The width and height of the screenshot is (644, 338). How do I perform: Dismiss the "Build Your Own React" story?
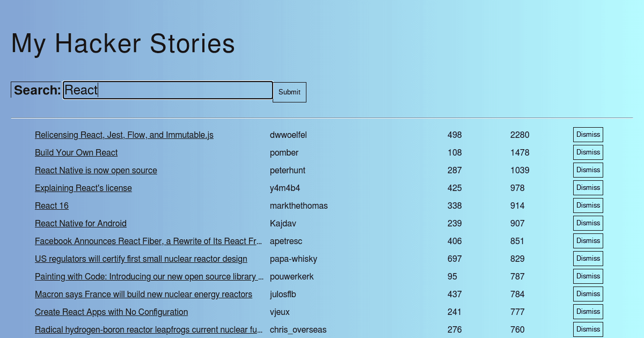tap(588, 152)
